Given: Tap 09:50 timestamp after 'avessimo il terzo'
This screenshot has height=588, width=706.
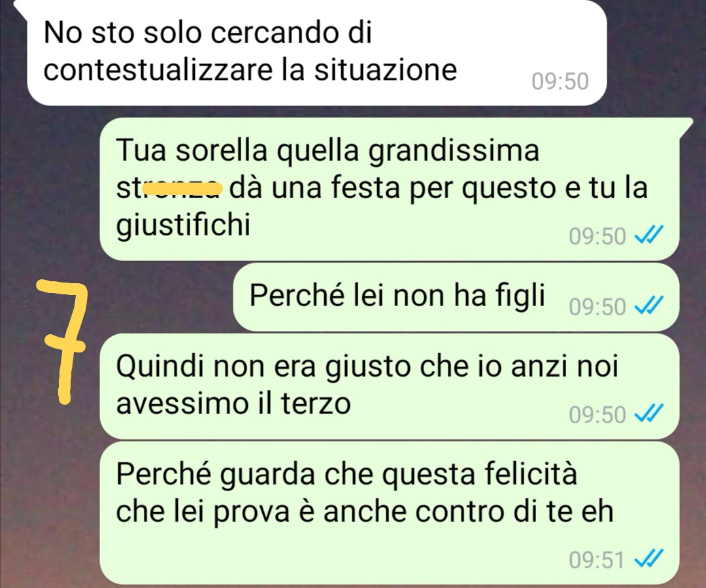Looking at the screenshot, I should tap(597, 414).
